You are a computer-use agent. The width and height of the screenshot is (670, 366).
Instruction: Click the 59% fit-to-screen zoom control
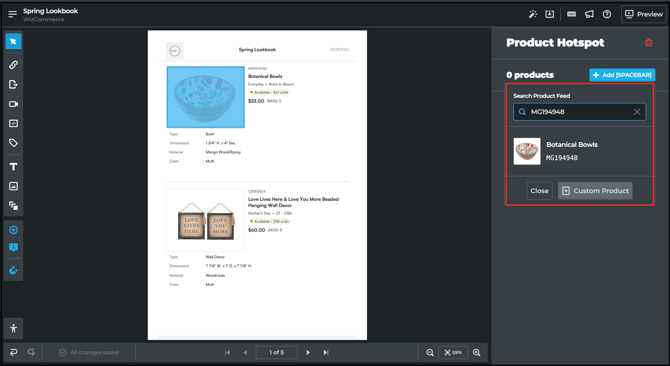(453, 352)
